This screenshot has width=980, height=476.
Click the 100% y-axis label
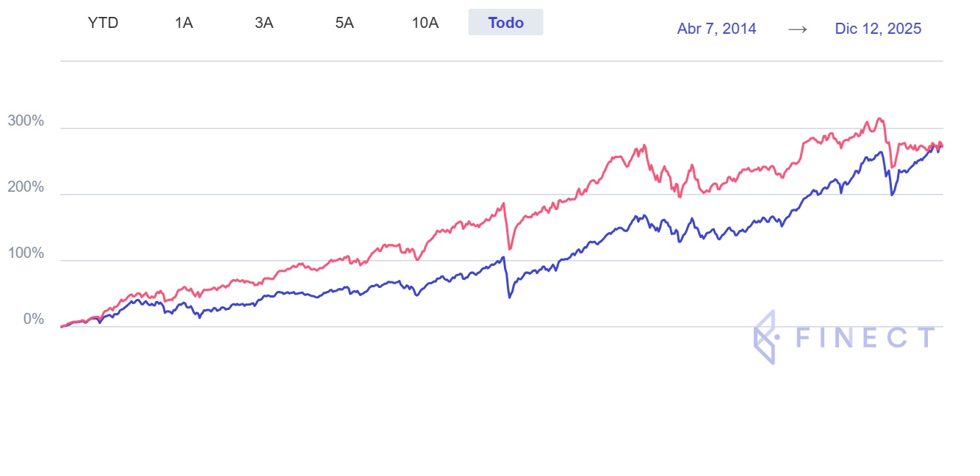point(26,253)
